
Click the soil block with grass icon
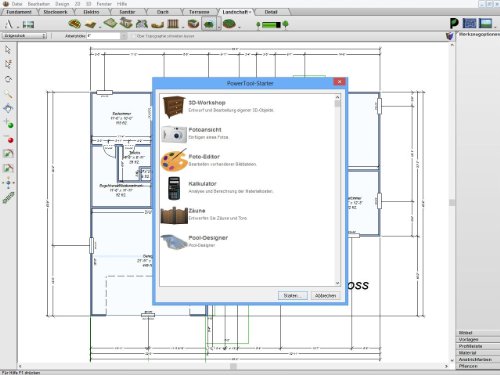pos(193,24)
